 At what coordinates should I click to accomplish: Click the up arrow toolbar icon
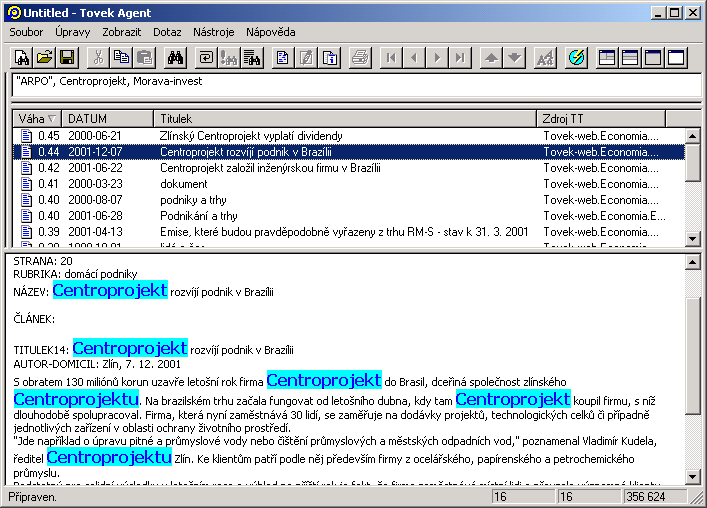491,58
